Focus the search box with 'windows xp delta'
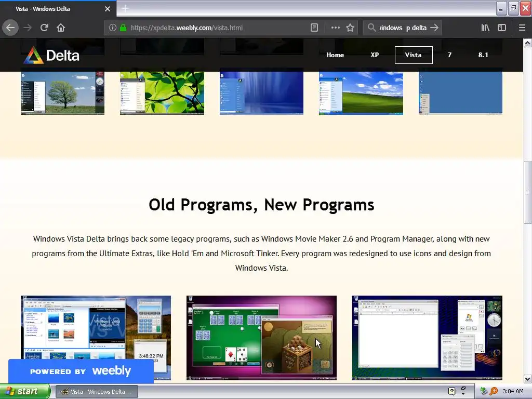Image resolution: width=532 pixels, height=399 pixels. click(403, 28)
